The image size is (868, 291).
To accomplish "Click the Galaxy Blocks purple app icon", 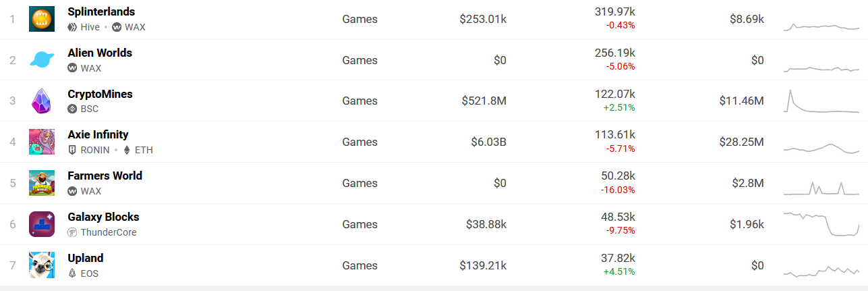I will point(42,224).
